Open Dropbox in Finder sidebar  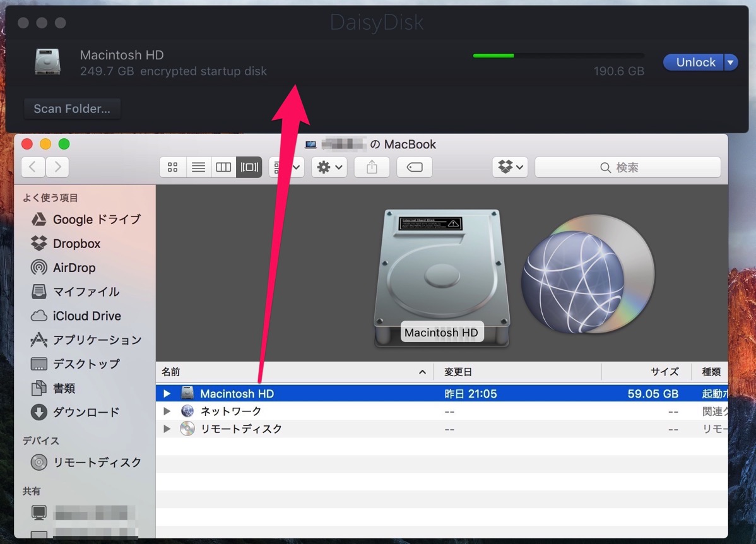click(66, 244)
